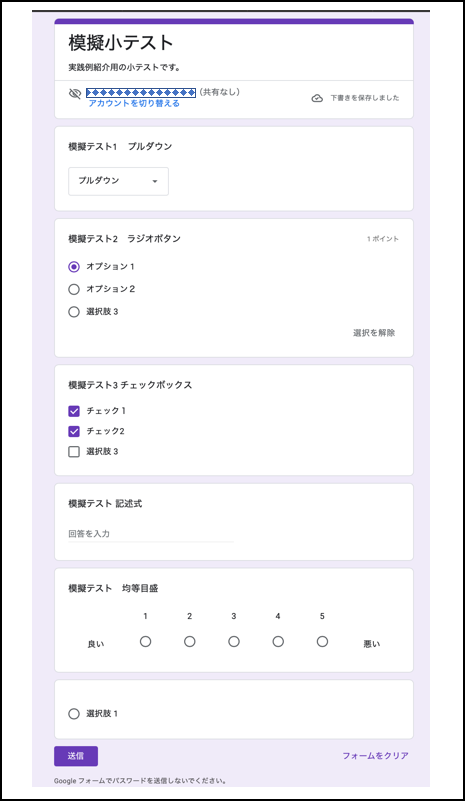Screen dimensions: 465x801
Task: Click the 送信 submit button
Action: (x=76, y=756)
